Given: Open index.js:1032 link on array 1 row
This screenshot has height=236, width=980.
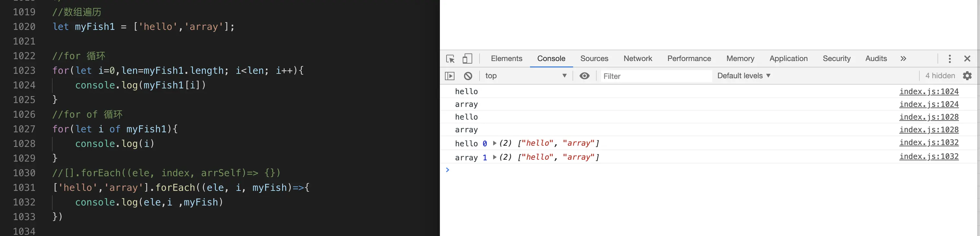Looking at the screenshot, I should (929, 156).
